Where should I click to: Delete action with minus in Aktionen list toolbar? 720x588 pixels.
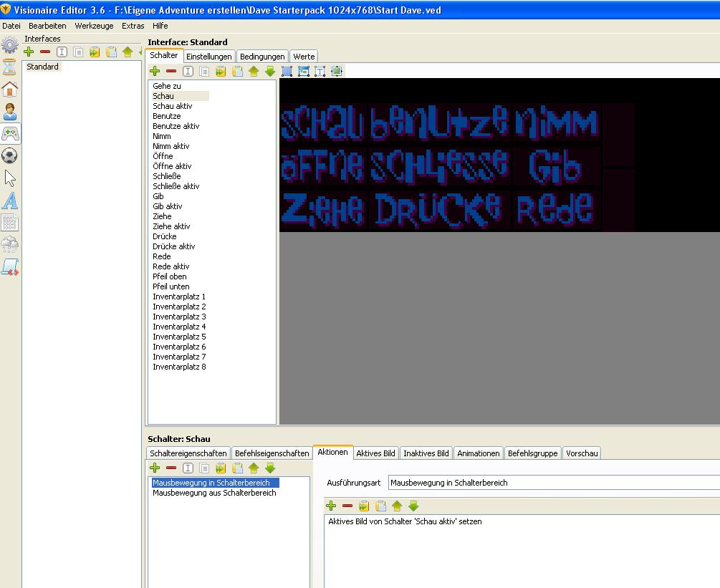click(171, 468)
